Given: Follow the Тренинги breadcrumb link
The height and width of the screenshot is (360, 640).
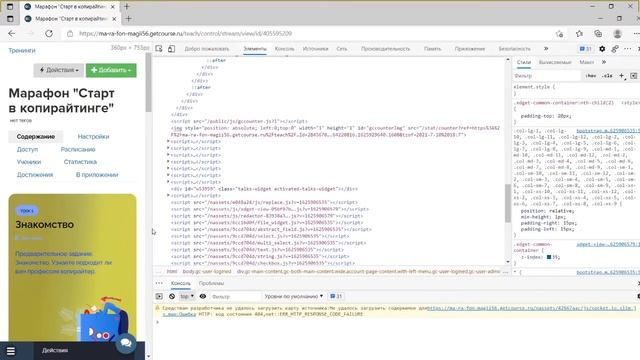Looking at the screenshot, I should click(x=22, y=50).
